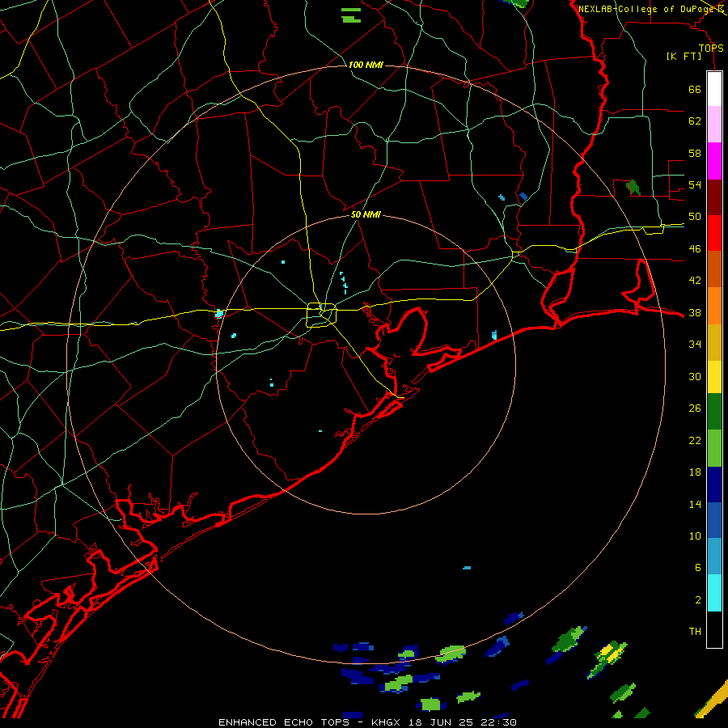Image resolution: width=728 pixels, height=728 pixels.
Task: Click the '18' scale value
Action: [x=695, y=472]
